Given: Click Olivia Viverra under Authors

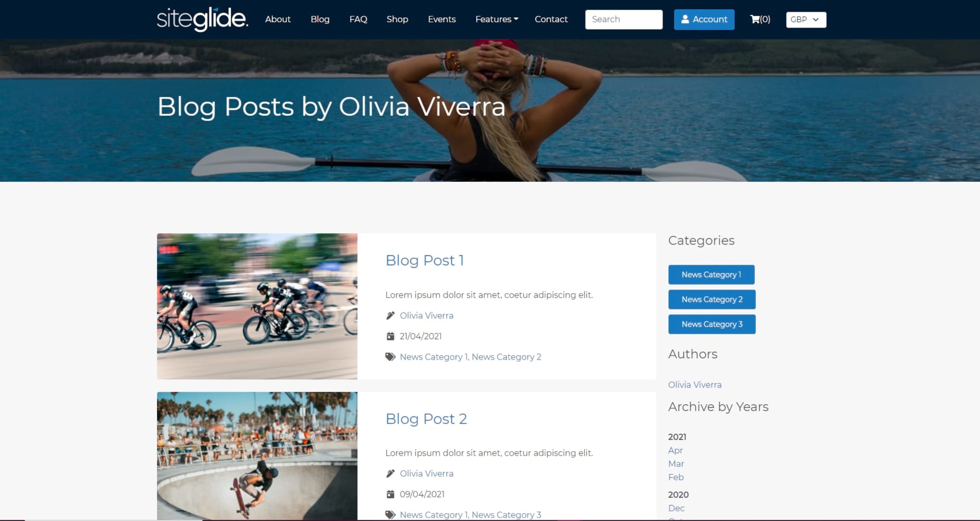Looking at the screenshot, I should [x=695, y=385].
